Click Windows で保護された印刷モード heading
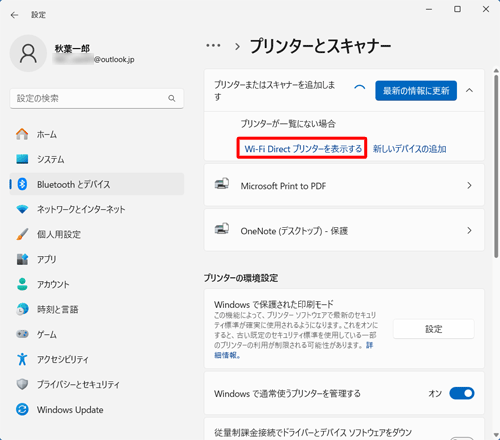Viewport: 500px width, 440px height. (273, 304)
